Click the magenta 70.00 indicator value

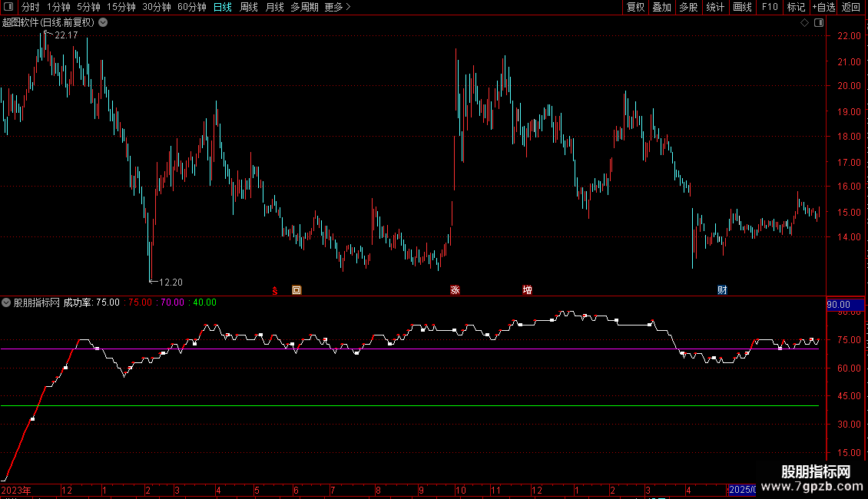coord(172,302)
